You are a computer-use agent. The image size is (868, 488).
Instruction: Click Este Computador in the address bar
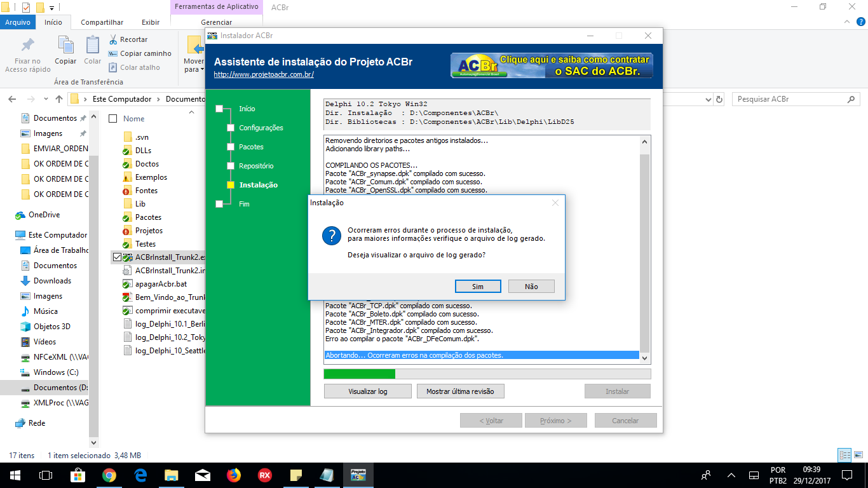coord(122,99)
